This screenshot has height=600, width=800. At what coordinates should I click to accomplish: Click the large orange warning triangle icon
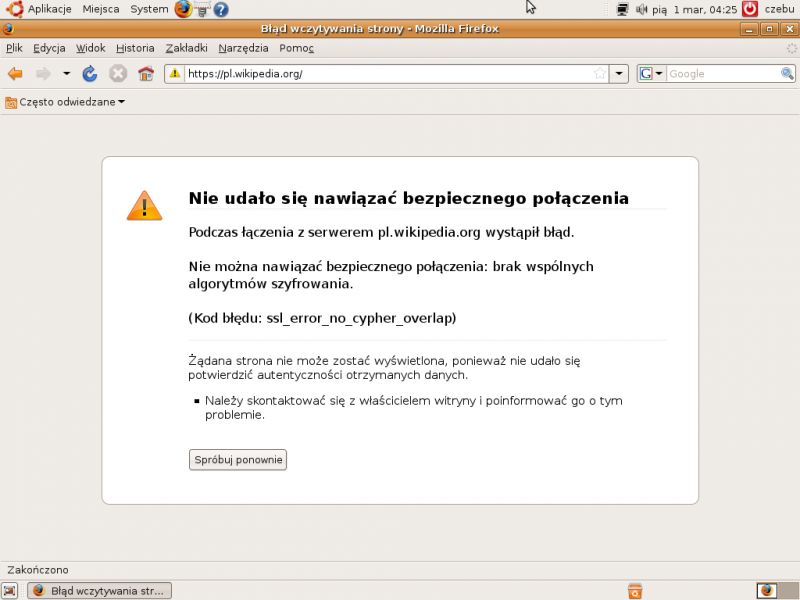[x=144, y=206]
